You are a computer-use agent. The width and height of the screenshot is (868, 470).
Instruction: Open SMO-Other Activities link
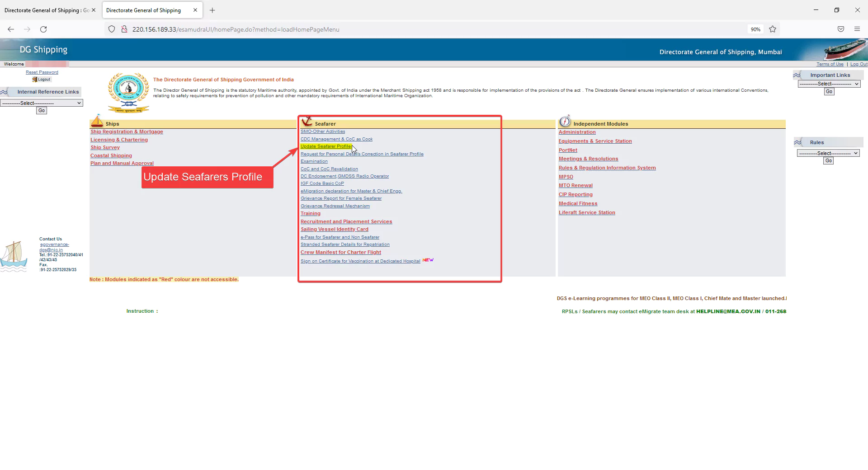[x=323, y=132]
